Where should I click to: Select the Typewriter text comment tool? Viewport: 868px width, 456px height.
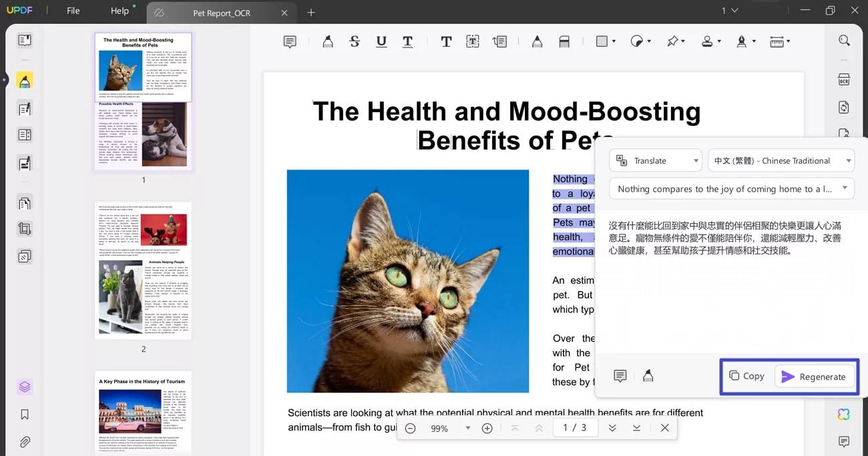coord(446,41)
